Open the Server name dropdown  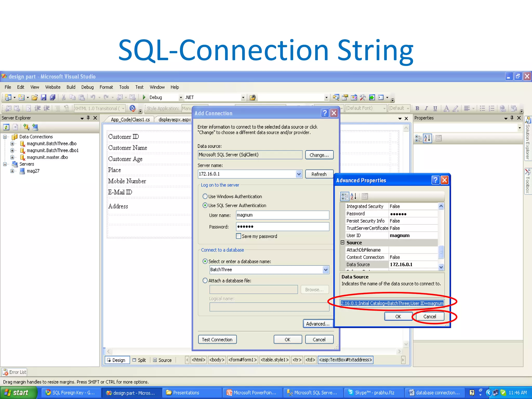pos(299,174)
